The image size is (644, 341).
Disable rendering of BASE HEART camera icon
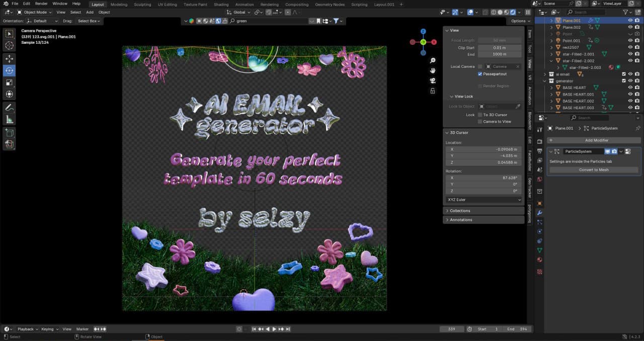637,88
